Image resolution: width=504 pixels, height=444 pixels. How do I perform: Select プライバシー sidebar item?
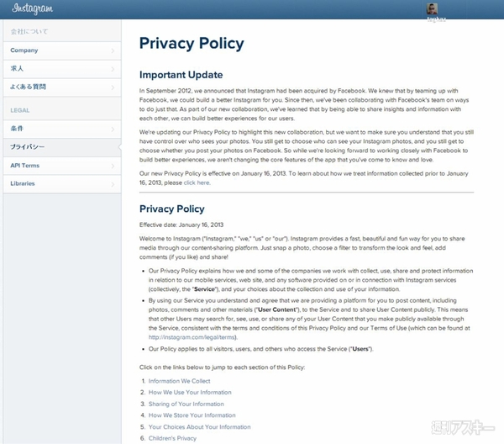click(x=28, y=147)
